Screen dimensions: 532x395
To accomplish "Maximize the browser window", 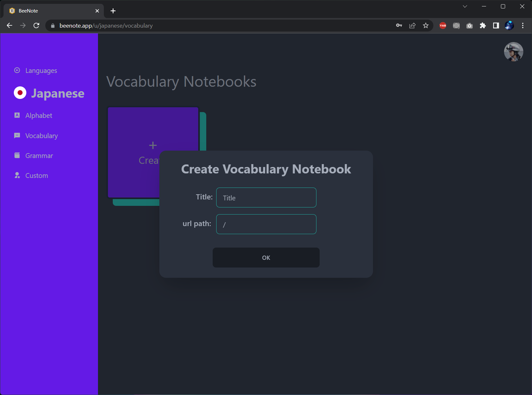I will (503, 6).
